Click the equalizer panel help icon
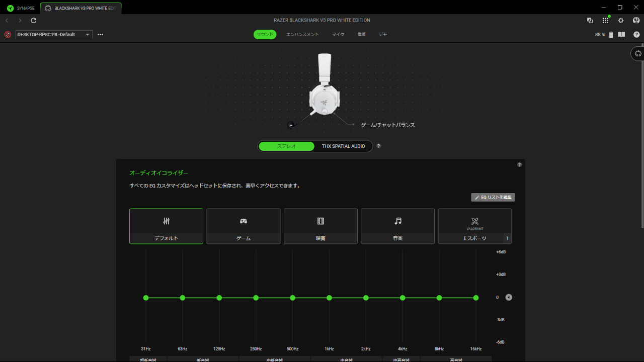644x362 pixels. click(519, 164)
